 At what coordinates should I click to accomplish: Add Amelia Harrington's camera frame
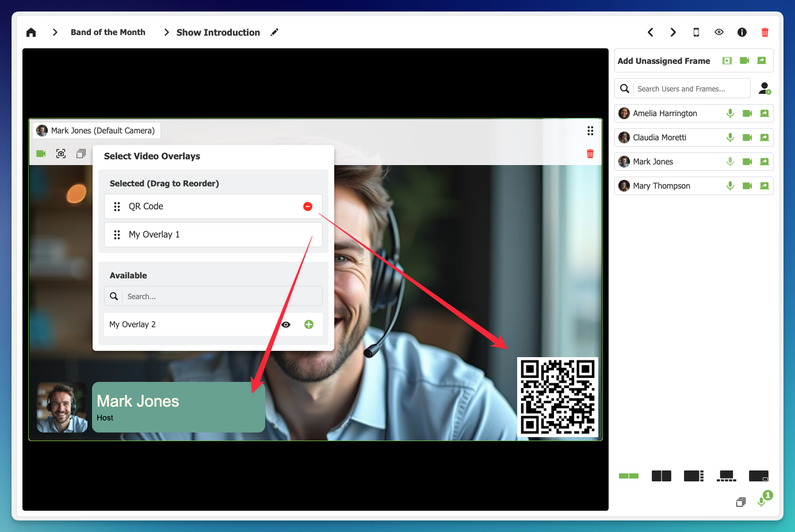pyautogui.click(x=747, y=113)
